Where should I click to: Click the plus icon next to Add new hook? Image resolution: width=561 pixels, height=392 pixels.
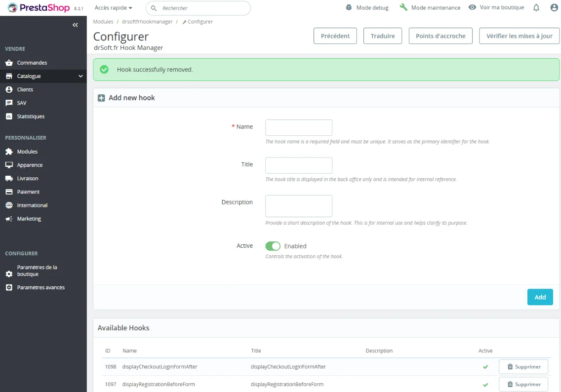point(101,98)
